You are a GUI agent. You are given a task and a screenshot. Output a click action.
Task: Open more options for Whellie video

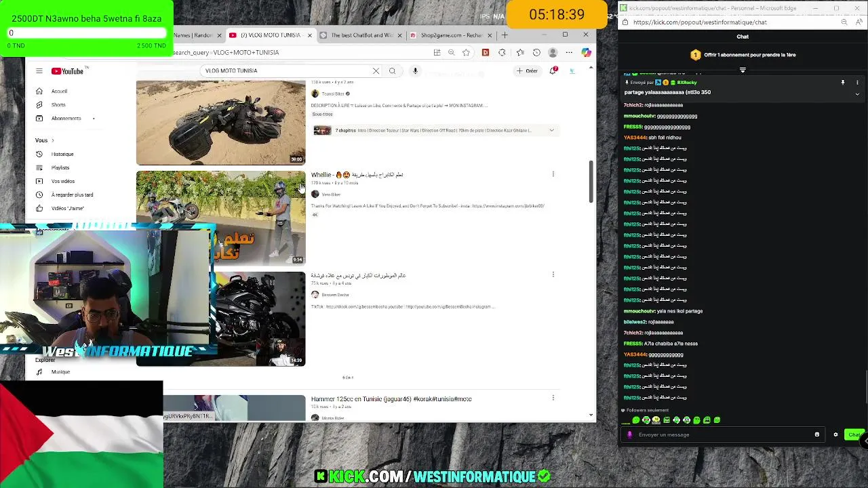tap(553, 174)
